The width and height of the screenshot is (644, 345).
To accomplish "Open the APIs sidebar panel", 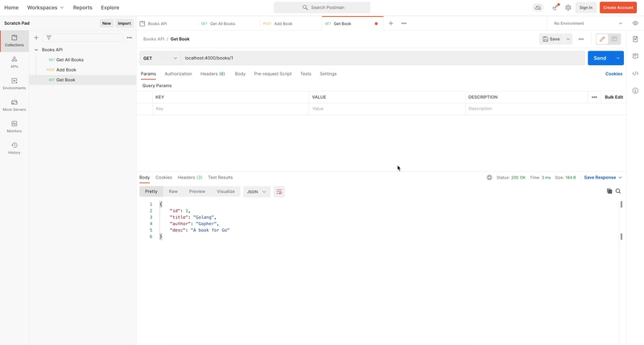I will click(14, 63).
